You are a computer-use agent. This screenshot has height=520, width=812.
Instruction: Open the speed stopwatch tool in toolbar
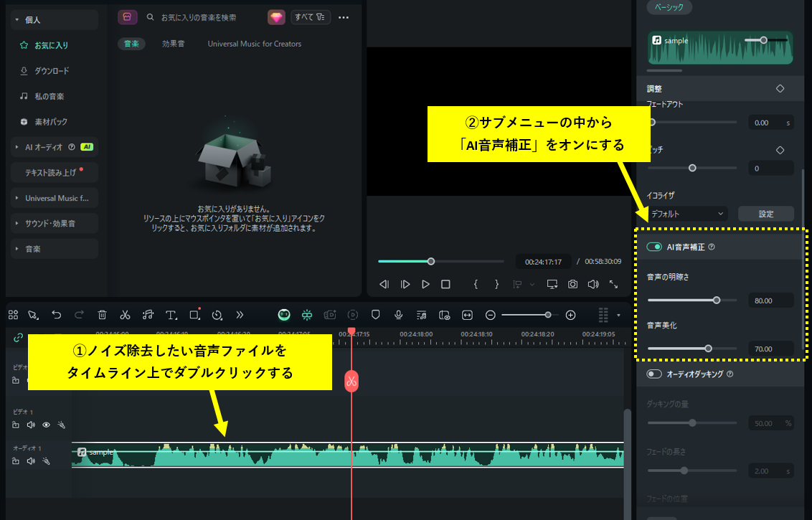[x=217, y=315]
